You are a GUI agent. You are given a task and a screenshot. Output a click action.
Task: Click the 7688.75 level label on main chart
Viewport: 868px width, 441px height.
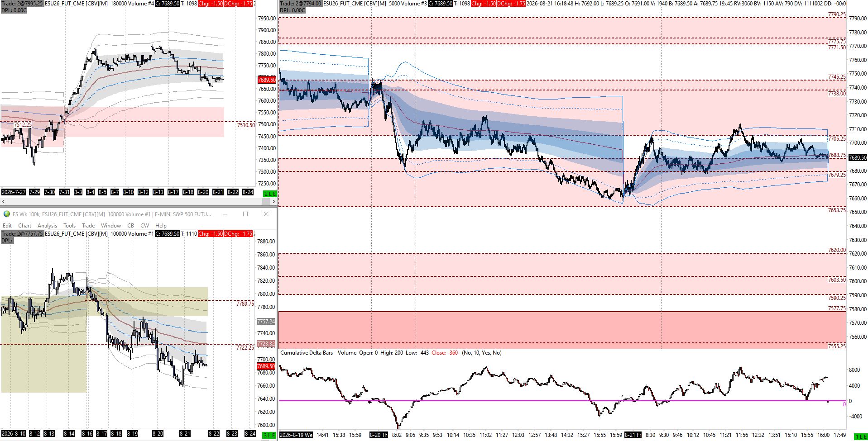[x=837, y=155]
